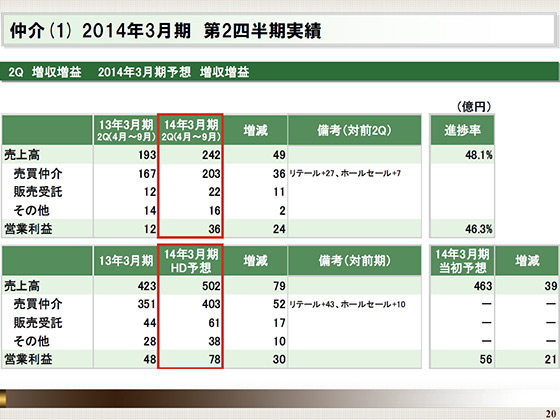Click the progress rate 48.1%
This screenshot has height=420, width=560.
tap(479, 155)
